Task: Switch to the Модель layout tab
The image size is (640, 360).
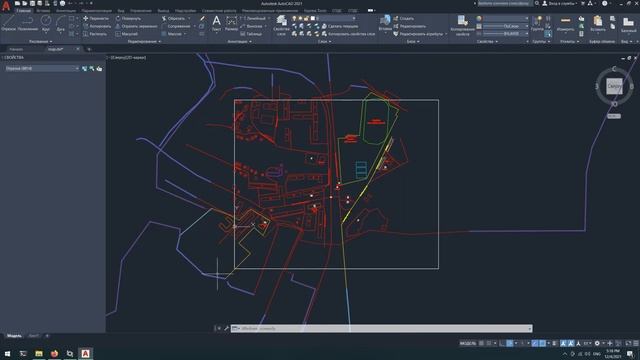Action: (14, 336)
